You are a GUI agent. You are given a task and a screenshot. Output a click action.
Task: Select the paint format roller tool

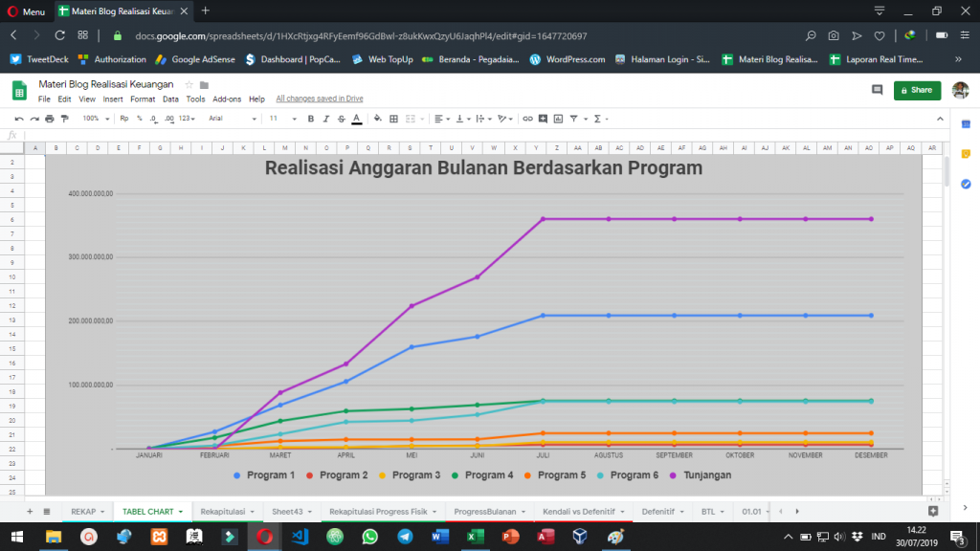click(65, 119)
